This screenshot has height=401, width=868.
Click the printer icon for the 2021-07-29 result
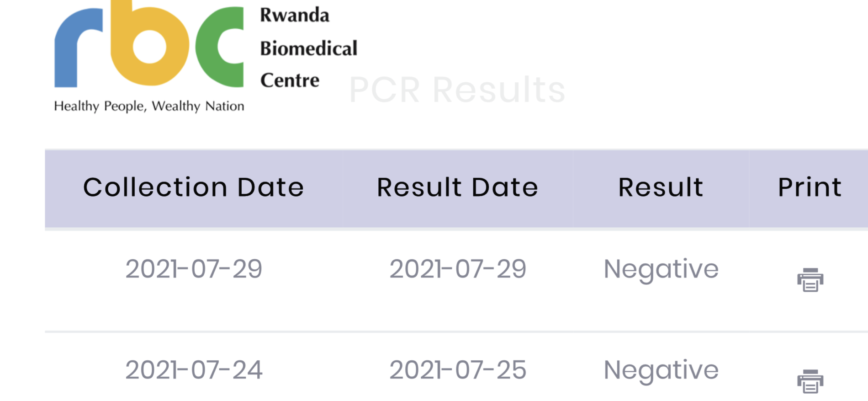click(810, 280)
